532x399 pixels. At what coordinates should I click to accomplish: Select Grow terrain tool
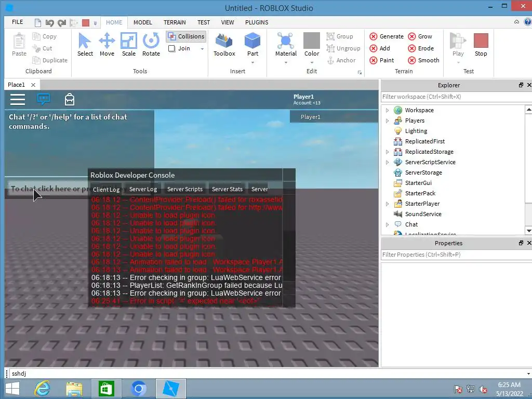[420, 36]
